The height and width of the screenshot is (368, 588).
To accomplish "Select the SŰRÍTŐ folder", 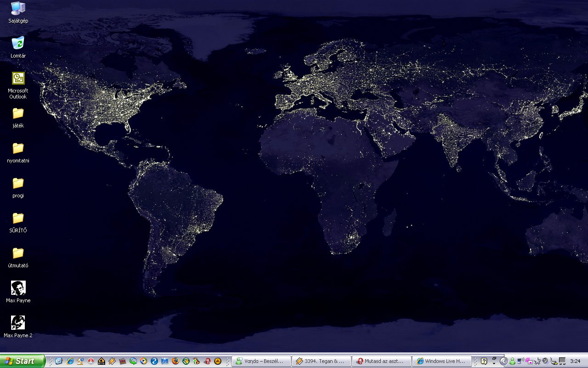I will pos(18,222).
